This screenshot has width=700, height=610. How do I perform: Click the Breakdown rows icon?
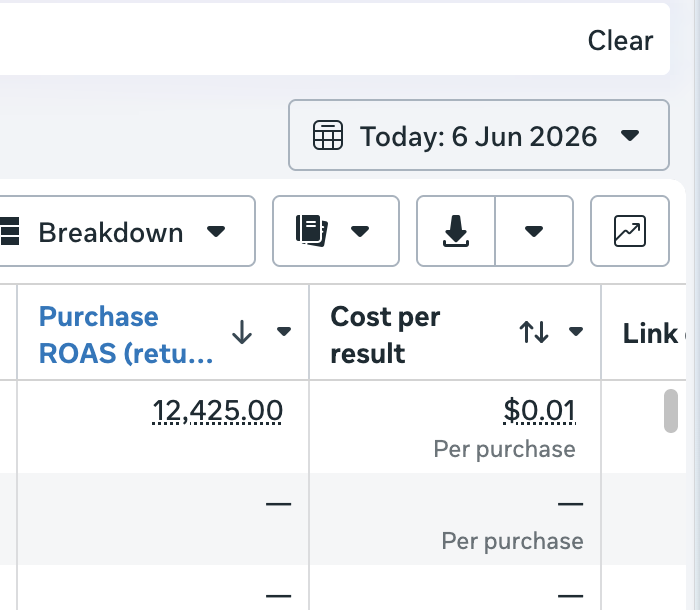tap(9, 231)
